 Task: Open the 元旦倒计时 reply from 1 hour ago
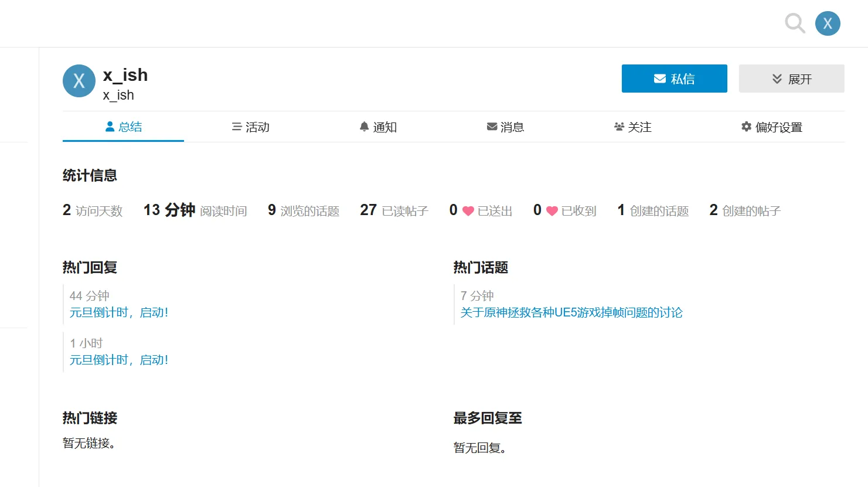[x=119, y=360]
